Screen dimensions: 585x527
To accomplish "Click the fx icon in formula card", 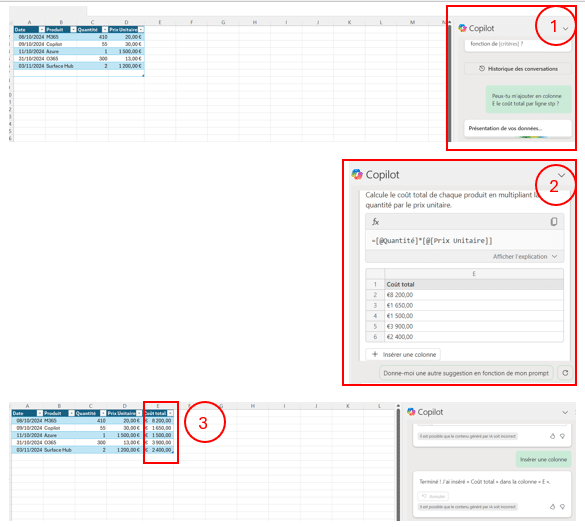I will click(x=375, y=222).
